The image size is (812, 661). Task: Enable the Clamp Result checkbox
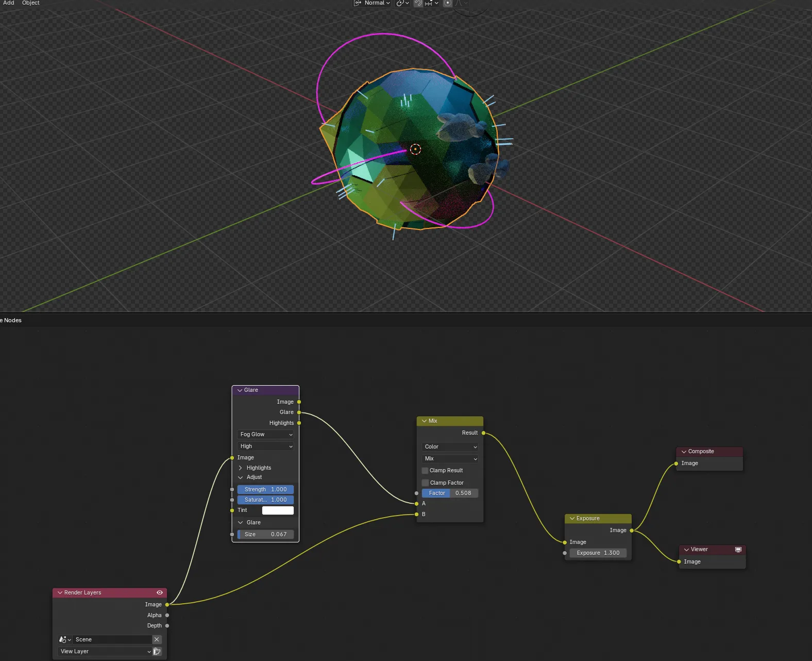tap(425, 470)
